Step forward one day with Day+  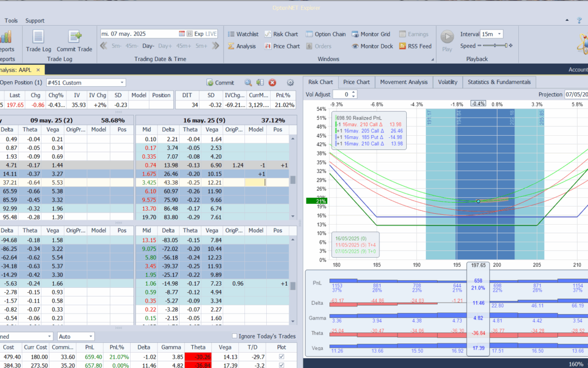[x=165, y=46]
